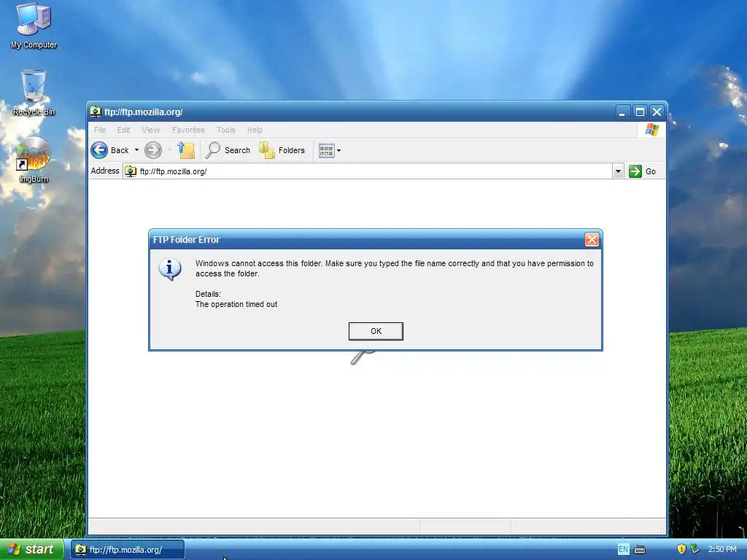The image size is (747, 560).
Task: Click the Windows flag logo in the menu bar
Action: coord(651,130)
